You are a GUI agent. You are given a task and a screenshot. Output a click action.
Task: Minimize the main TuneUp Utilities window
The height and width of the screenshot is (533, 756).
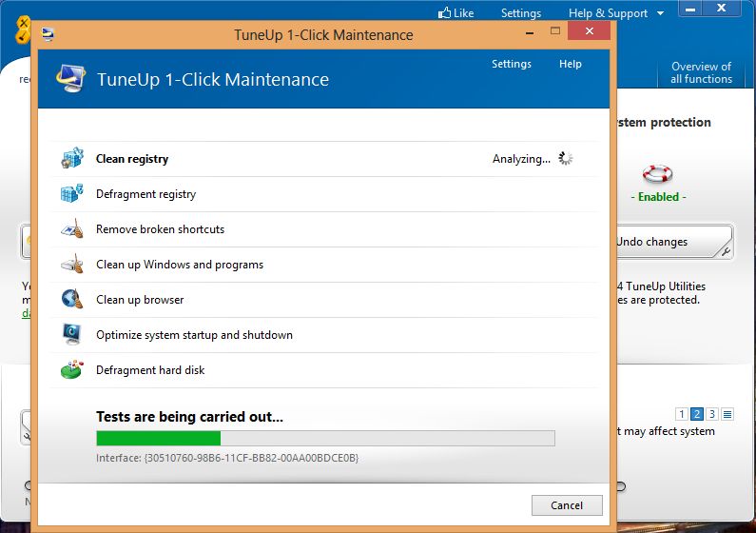pos(690,9)
